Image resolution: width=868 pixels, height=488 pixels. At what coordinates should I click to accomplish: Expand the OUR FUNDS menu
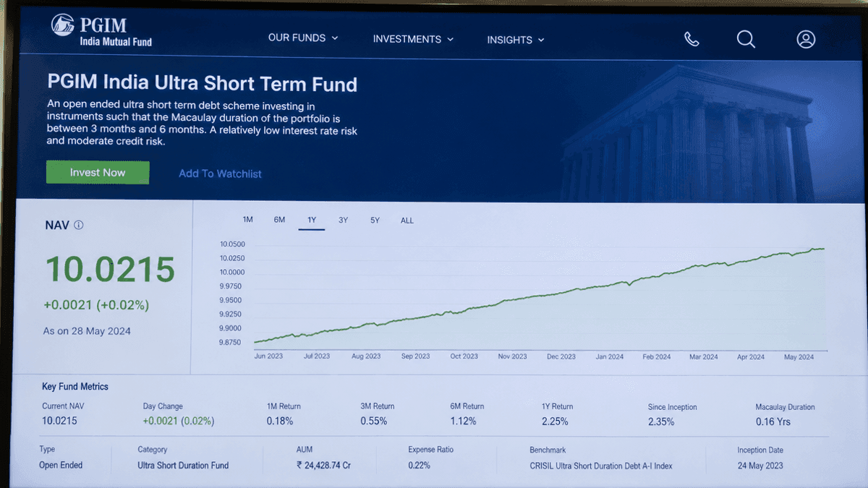pos(303,38)
